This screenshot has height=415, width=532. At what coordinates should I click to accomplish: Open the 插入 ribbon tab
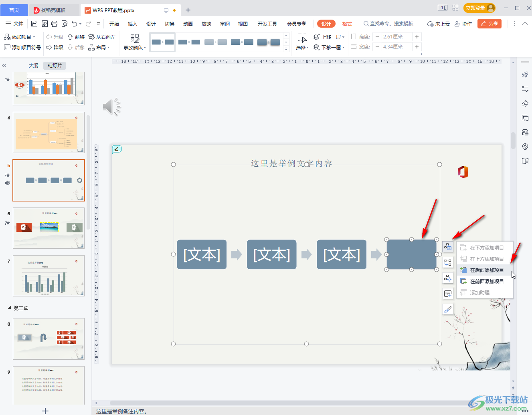click(132, 24)
